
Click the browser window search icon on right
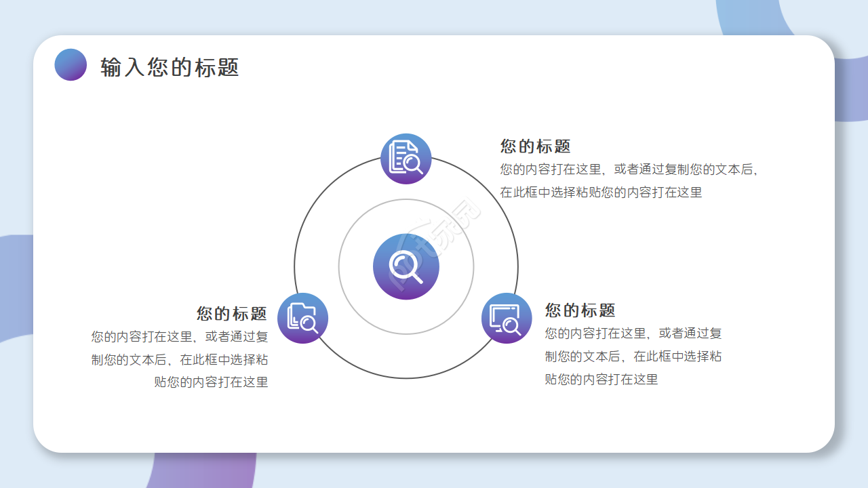pos(506,318)
